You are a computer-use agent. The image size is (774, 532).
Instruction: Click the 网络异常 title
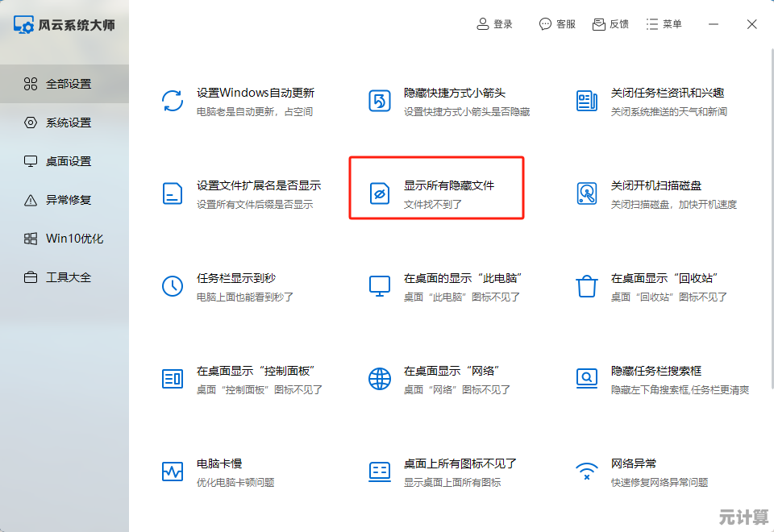click(x=634, y=464)
